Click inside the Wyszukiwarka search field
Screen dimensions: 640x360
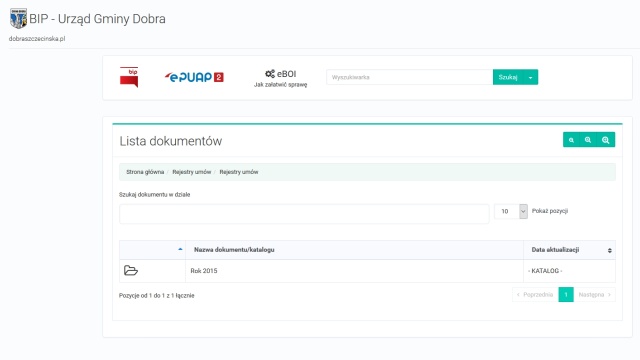coord(409,77)
